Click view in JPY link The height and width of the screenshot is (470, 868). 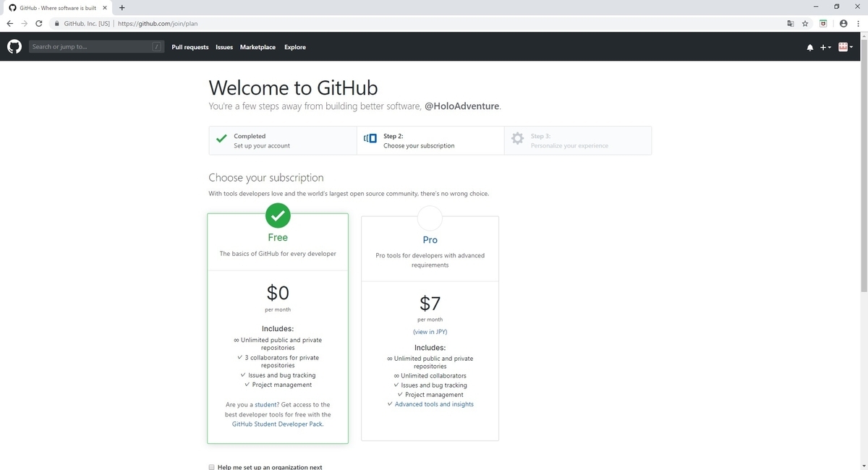pyautogui.click(x=430, y=332)
